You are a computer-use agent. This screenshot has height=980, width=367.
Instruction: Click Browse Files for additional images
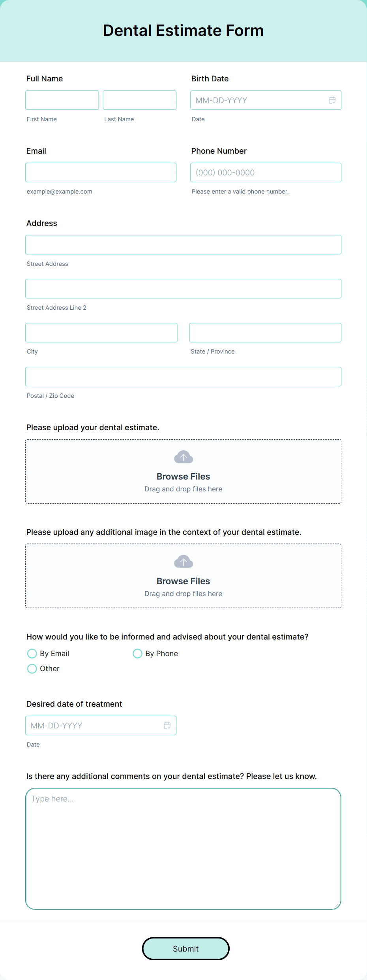click(x=183, y=581)
